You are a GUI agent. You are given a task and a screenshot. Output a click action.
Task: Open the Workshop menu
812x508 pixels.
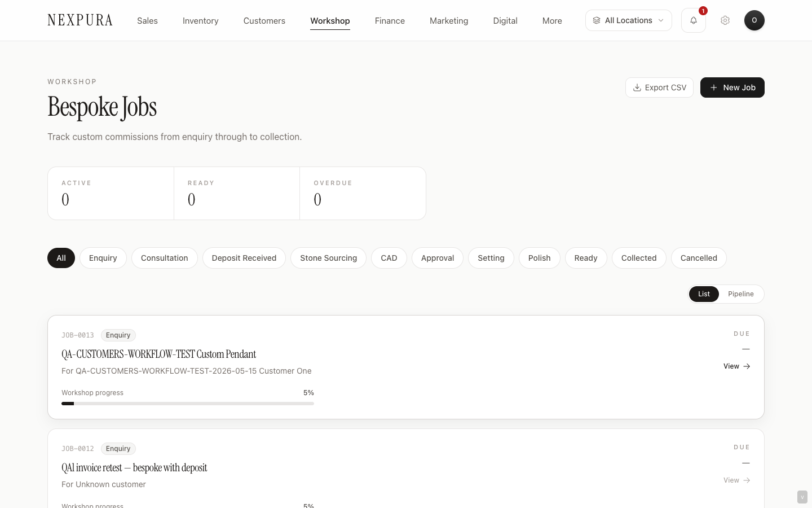tap(330, 21)
